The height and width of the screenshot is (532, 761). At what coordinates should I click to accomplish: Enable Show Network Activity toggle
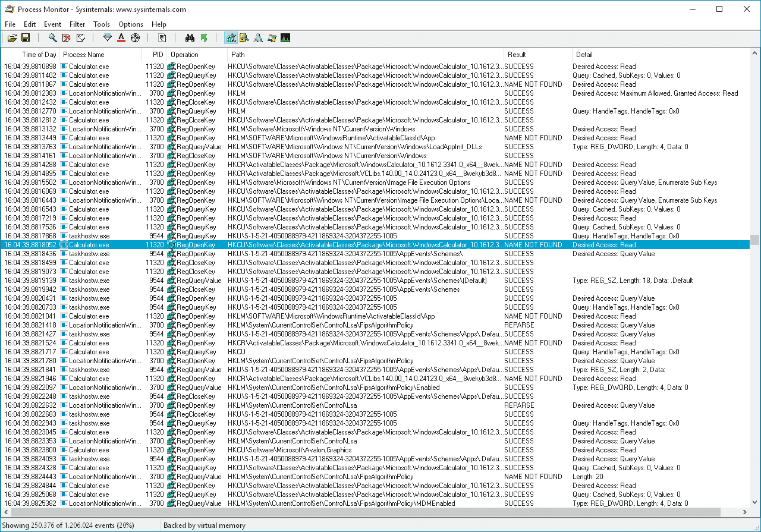pos(258,38)
